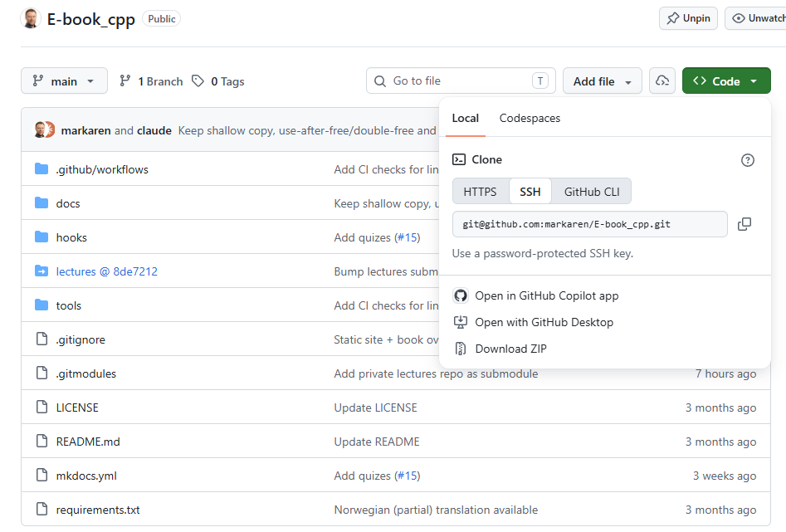Toggle the green Code dropdown button
Screen dimensions: 786x532
point(726,81)
